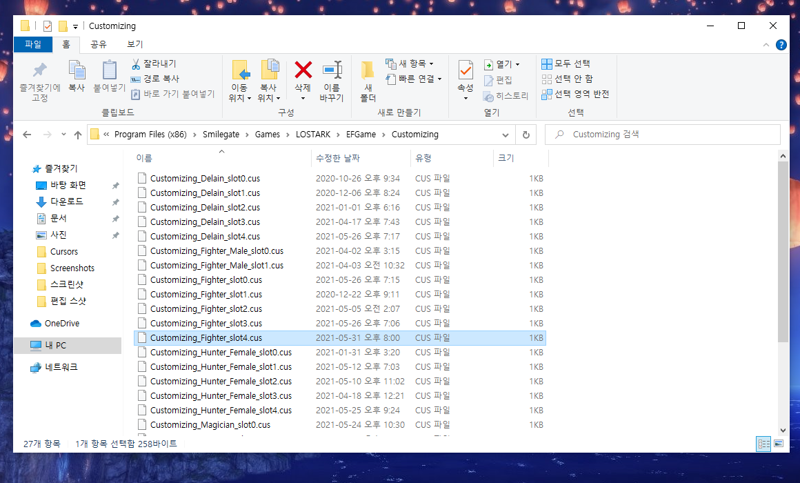
Task: Switch to the View (보기) tab
Action: [x=135, y=44]
